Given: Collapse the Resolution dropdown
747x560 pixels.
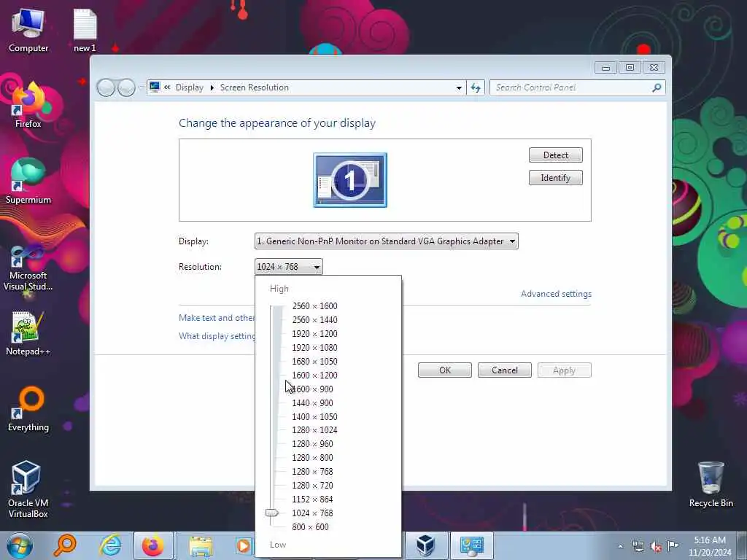Looking at the screenshot, I should (289, 267).
